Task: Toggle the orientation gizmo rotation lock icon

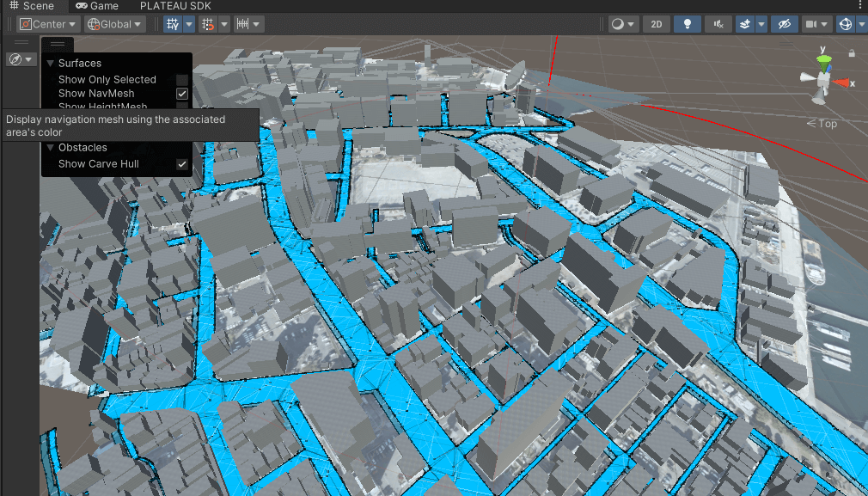Action: (x=852, y=53)
